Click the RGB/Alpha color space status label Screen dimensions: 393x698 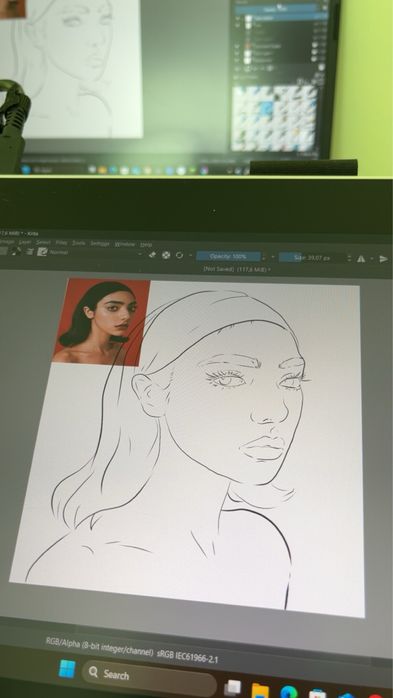pos(99,648)
